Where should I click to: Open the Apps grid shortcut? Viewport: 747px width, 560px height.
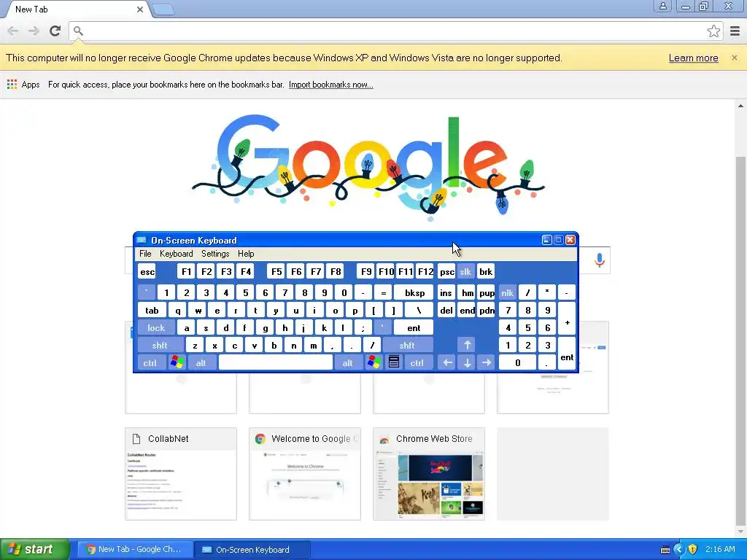pos(23,85)
